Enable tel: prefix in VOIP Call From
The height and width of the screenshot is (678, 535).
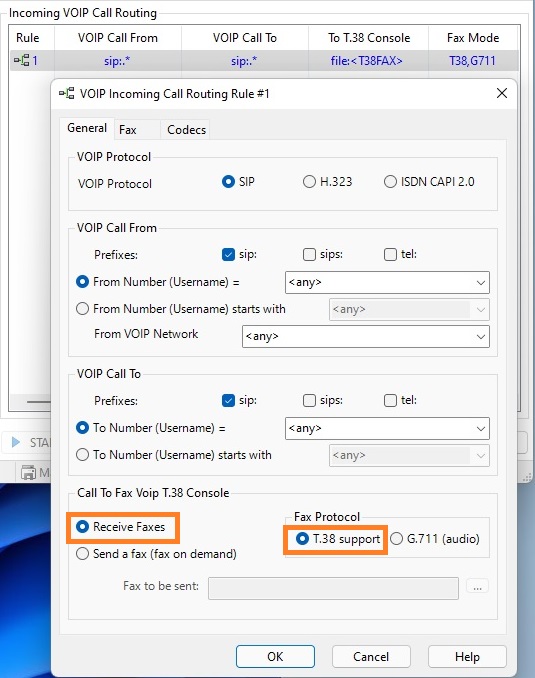coord(390,254)
